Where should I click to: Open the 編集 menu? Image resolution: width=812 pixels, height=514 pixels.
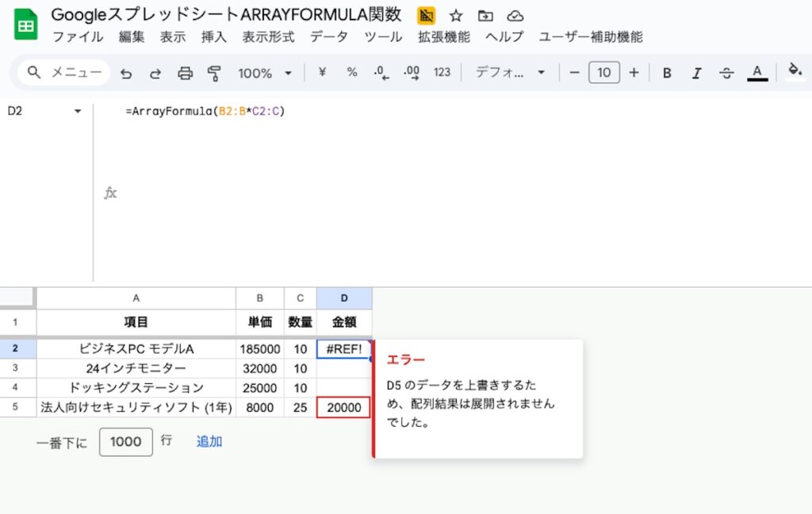[x=132, y=36]
